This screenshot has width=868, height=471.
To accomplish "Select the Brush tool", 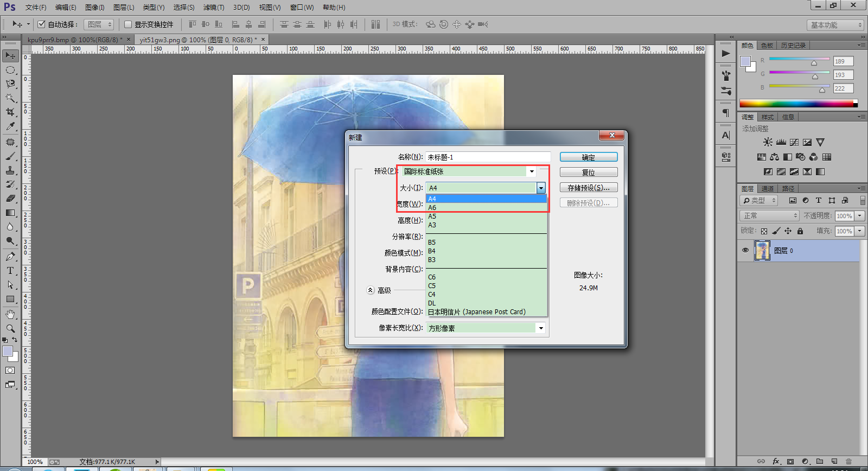I will [10, 156].
